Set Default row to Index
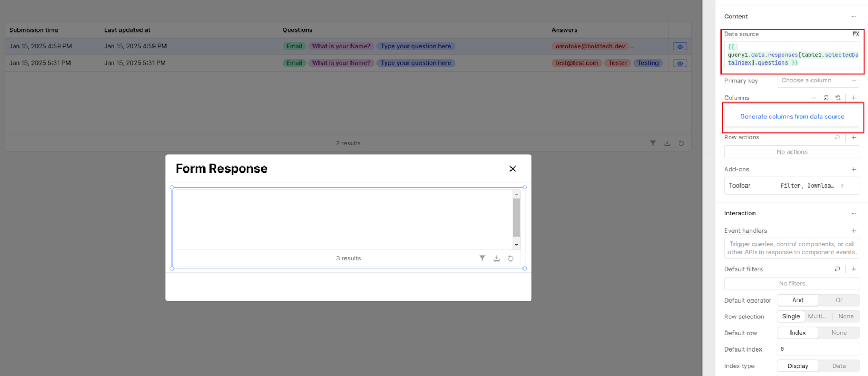 [797, 333]
